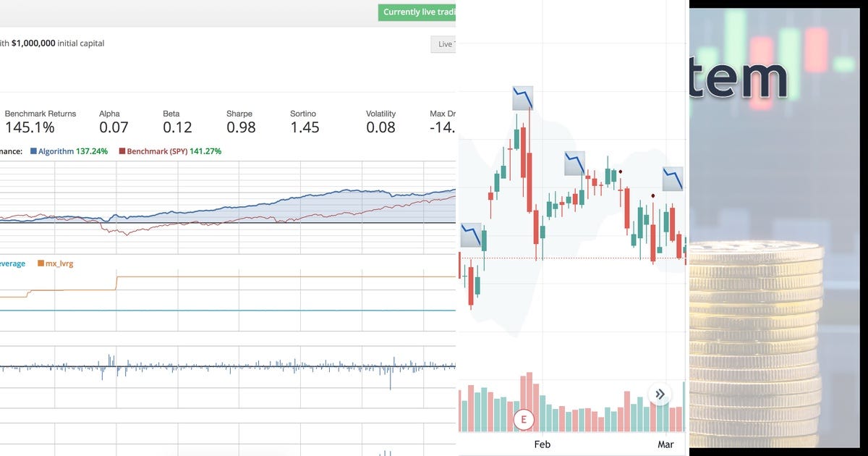Viewport: 868px width, 456px height.
Task: Open the mid-chart downtrend event icon
Action: coord(575,164)
